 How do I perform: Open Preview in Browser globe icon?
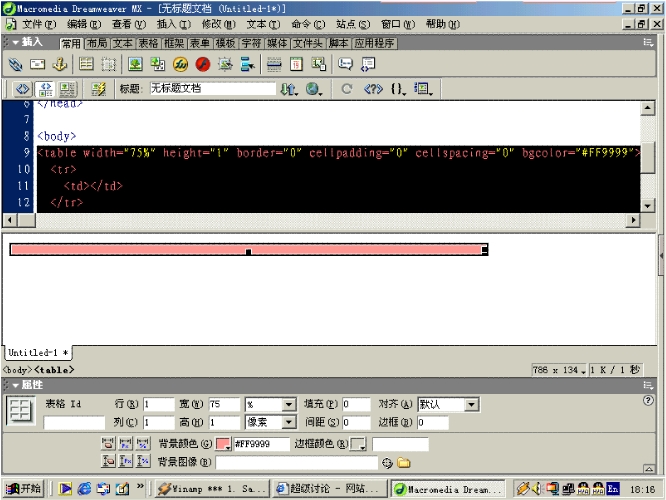[314, 89]
